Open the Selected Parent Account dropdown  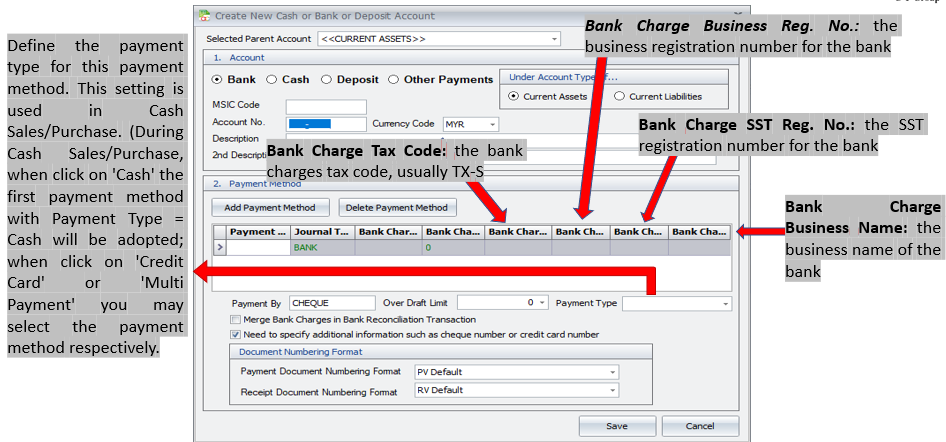(553, 38)
